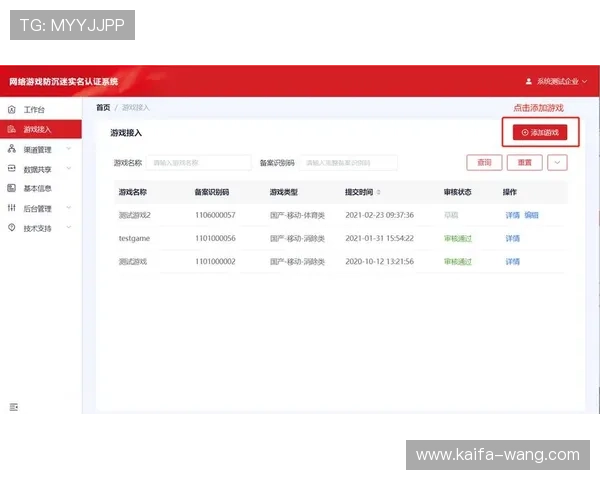Click the 添加游戏 button
Screen dimensions: 600x480
[x=540, y=132]
